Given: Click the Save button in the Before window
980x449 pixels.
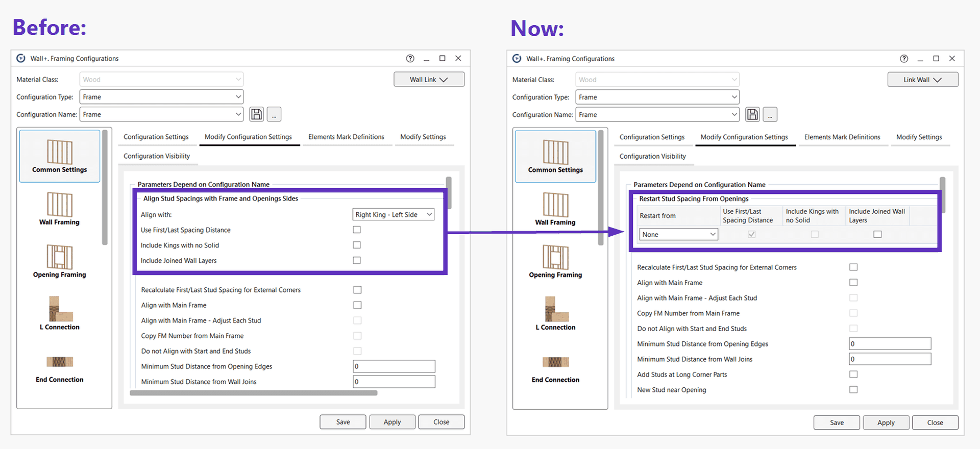Looking at the screenshot, I should click(x=343, y=422).
